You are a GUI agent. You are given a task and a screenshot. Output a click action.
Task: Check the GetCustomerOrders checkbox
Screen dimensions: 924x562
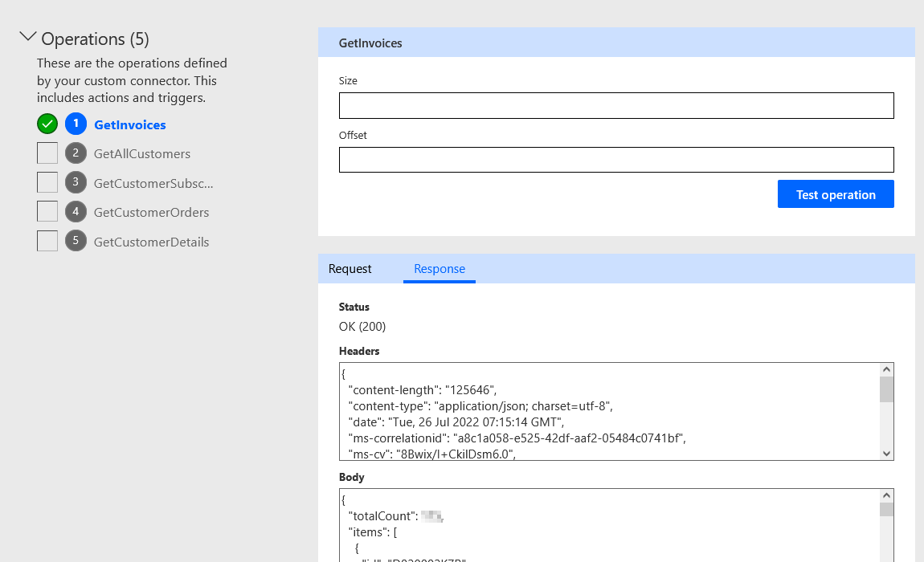(x=47, y=211)
